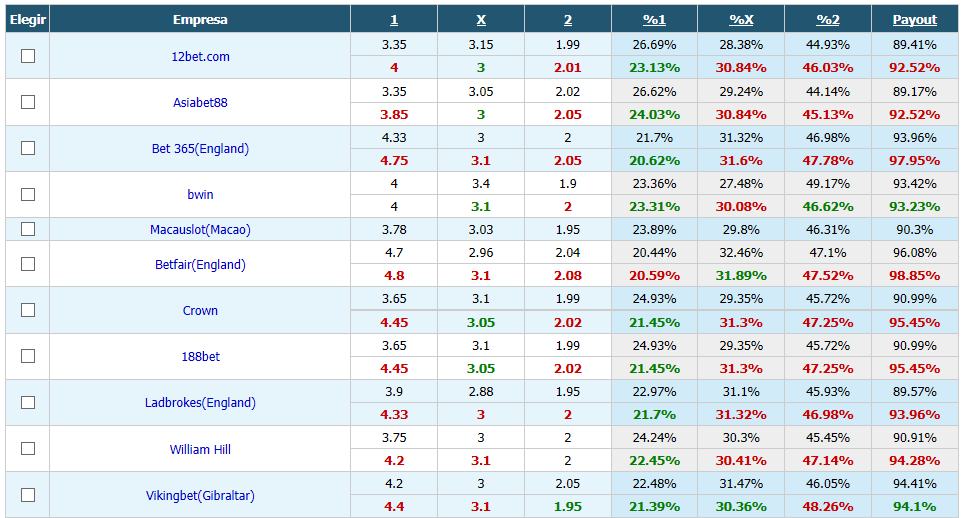The width and height of the screenshot is (963, 518).
Task: Check the Bet 365(England) checkbox
Action: (x=28, y=148)
